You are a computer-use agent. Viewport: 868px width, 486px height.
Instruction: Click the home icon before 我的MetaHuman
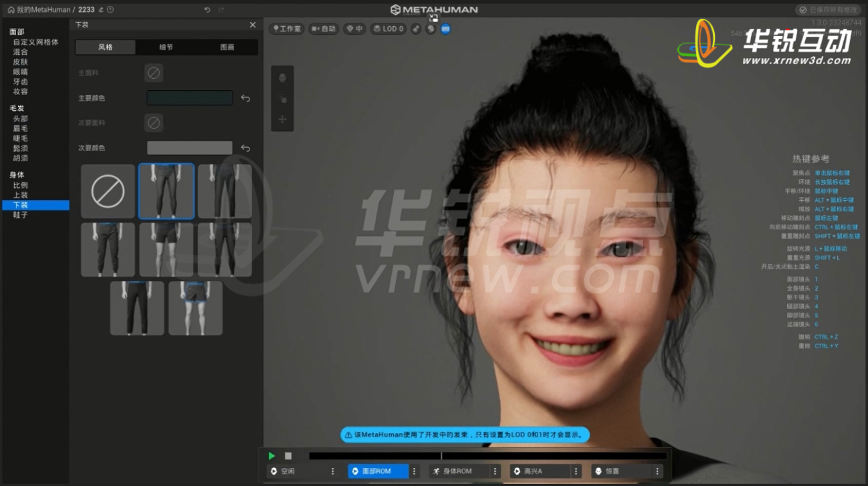pos(11,10)
